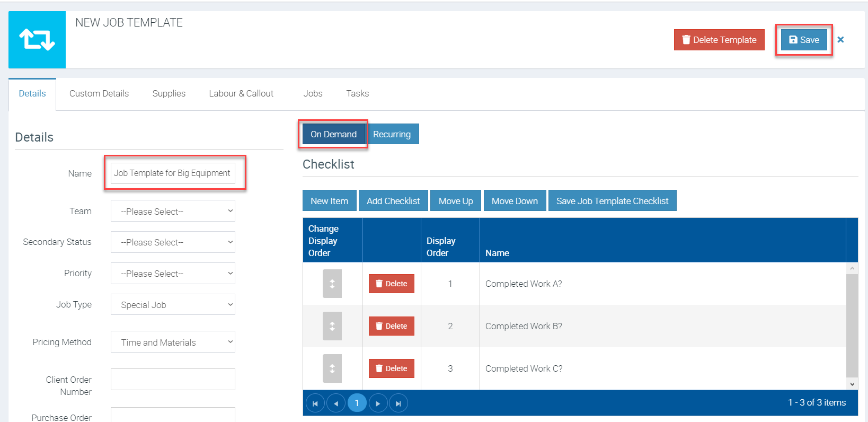Click reorder handle for Completed Work A?

(332, 284)
